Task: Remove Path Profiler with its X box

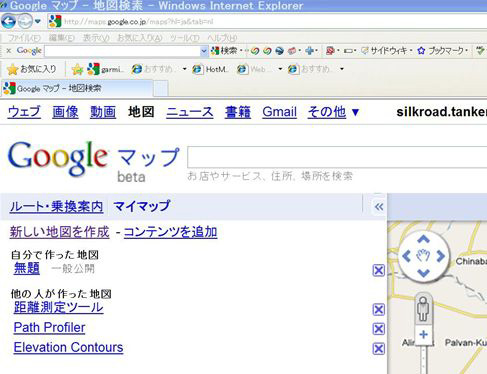Action: pyautogui.click(x=378, y=329)
